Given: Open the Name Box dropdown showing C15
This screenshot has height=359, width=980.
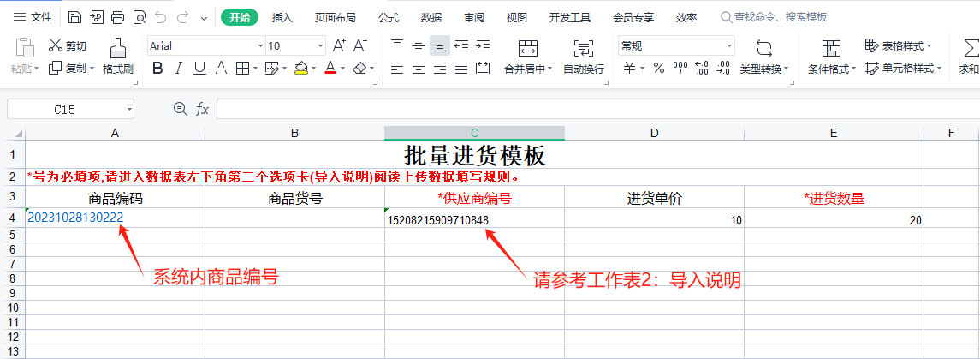Looking at the screenshot, I should [129, 109].
